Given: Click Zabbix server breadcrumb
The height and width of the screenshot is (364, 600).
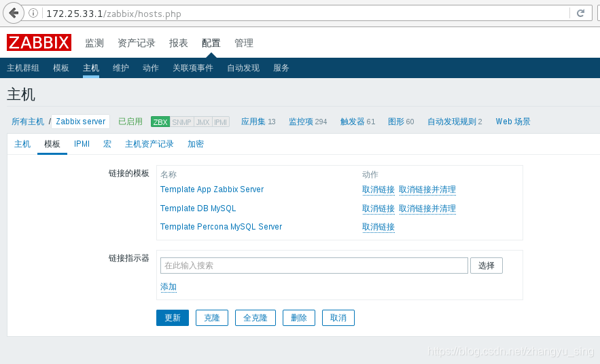Looking at the screenshot, I should 81,122.
